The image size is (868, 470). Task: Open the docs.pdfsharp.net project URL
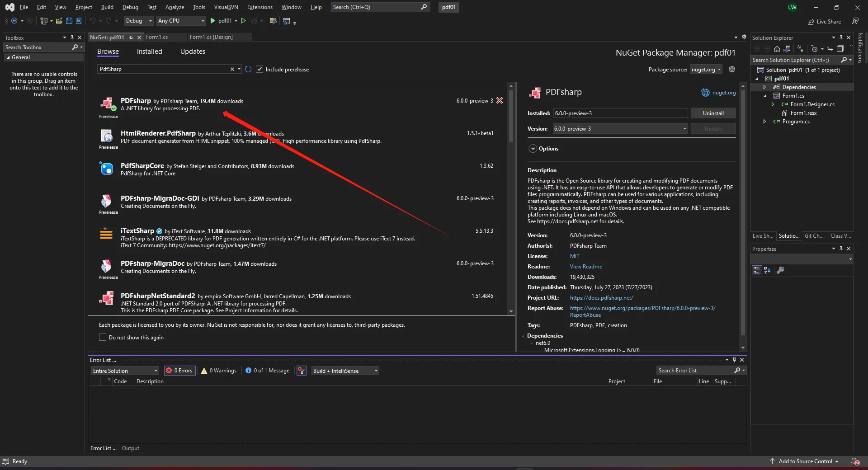click(601, 298)
